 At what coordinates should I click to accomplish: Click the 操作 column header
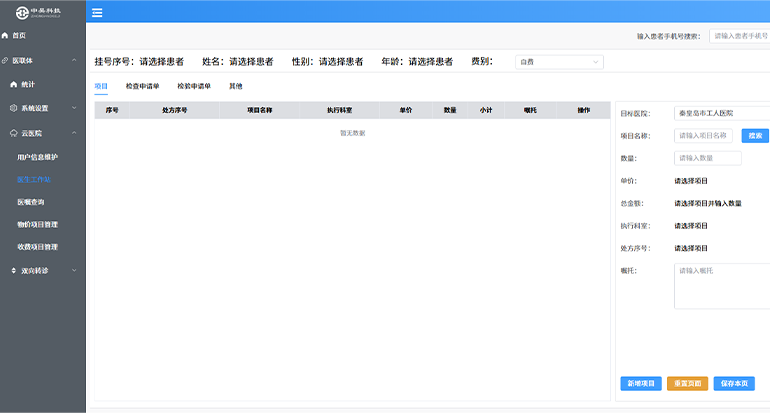coord(583,110)
